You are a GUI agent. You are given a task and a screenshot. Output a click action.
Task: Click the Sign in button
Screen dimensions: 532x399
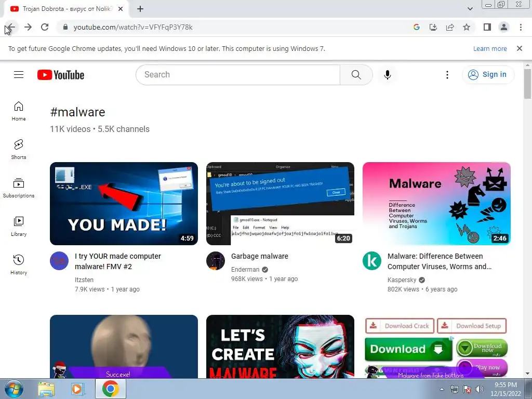pos(488,75)
